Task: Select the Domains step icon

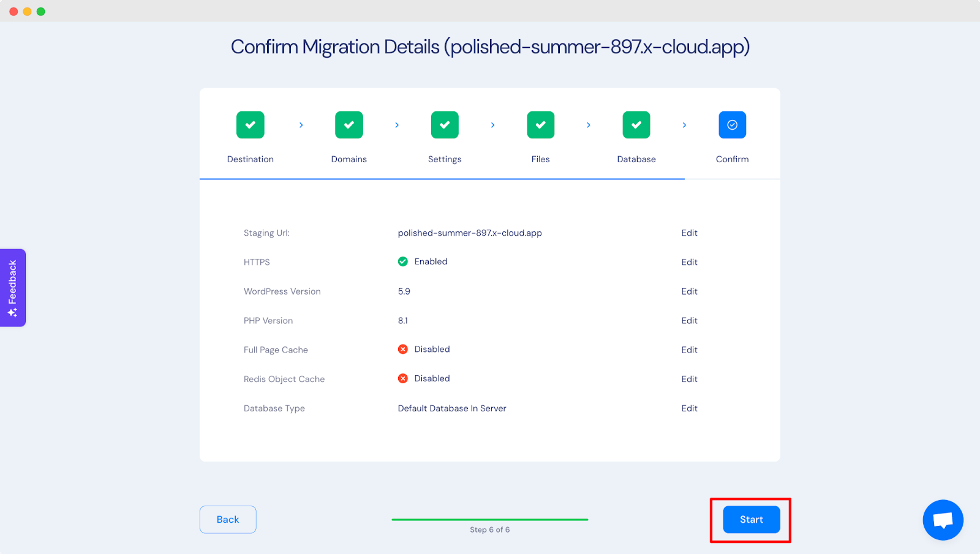Action: (x=349, y=124)
